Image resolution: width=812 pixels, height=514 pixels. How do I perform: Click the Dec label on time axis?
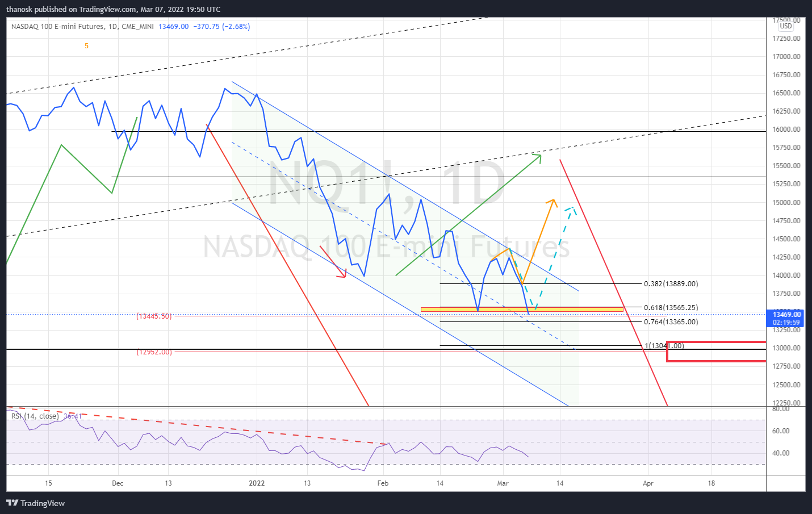coord(118,483)
